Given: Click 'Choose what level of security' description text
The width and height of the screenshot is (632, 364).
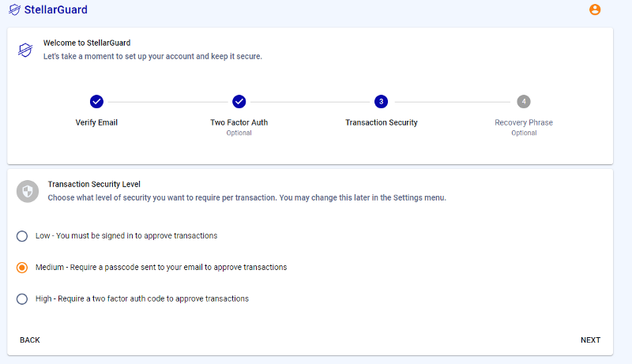Looking at the screenshot, I should pyautogui.click(x=246, y=197).
